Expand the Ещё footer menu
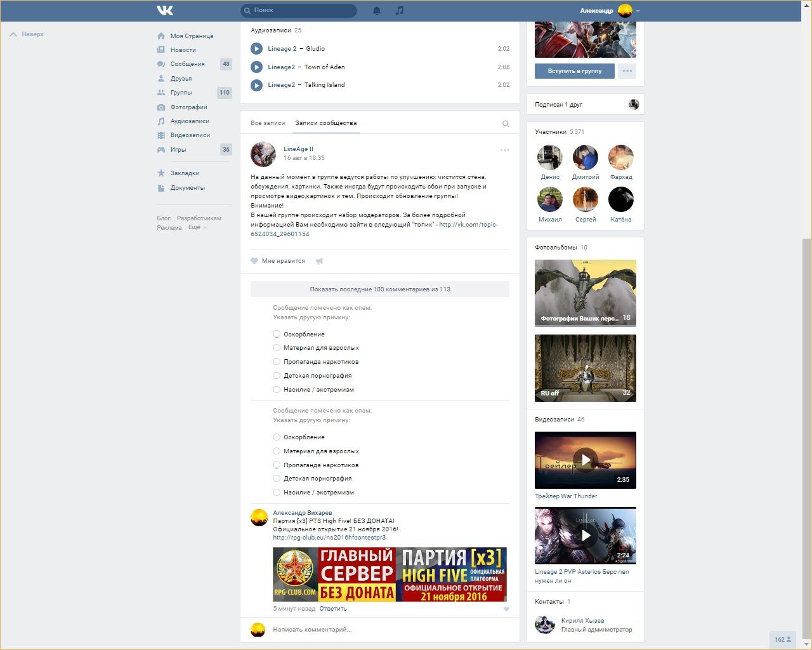The image size is (812, 650). 197,227
